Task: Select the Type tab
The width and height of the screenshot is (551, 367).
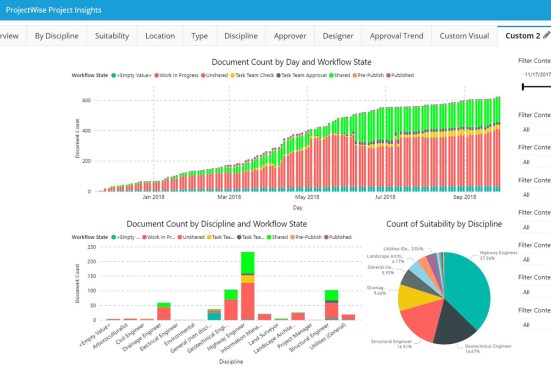Action: (x=199, y=36)
